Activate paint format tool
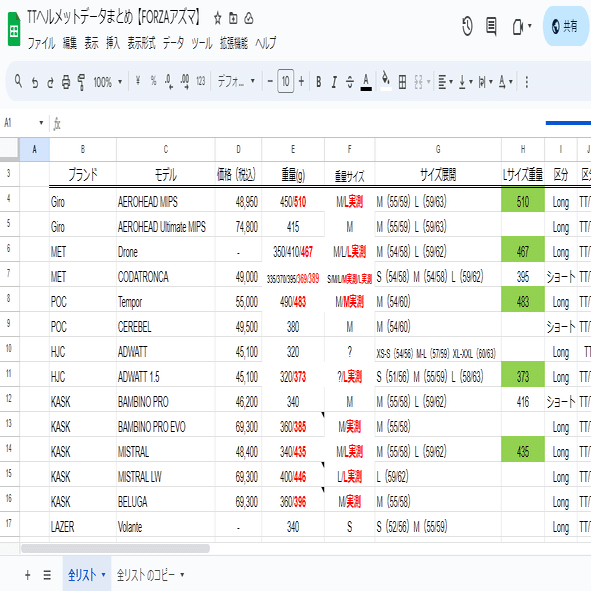Viewport: 591px width, 591px height. (81, 82)
